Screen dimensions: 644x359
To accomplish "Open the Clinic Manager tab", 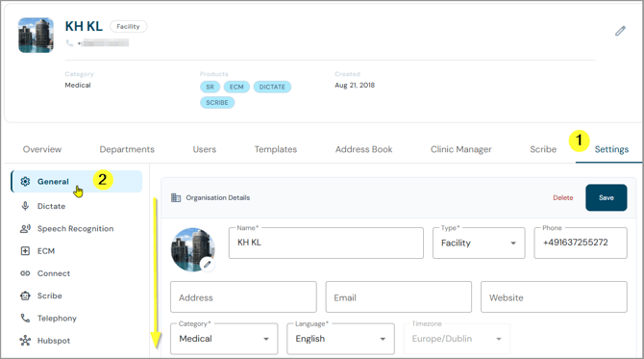I will coord(460,149).
